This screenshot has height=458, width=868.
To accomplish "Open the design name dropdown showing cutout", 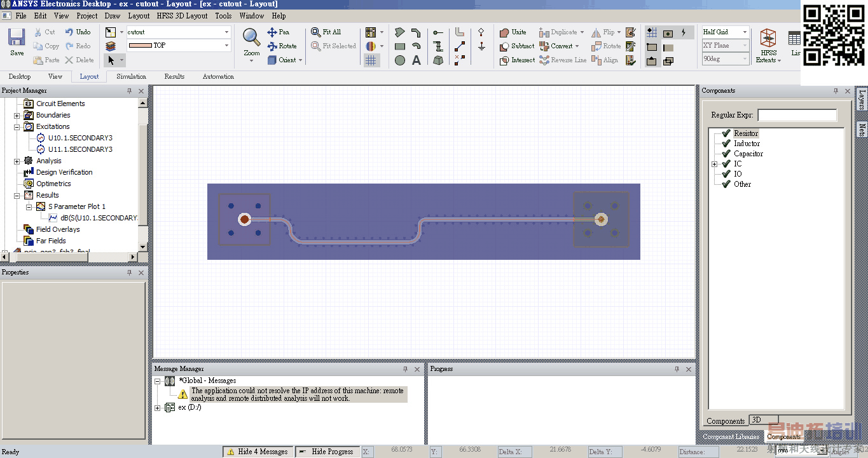I will pyautogui.click(x=226, y=32).
